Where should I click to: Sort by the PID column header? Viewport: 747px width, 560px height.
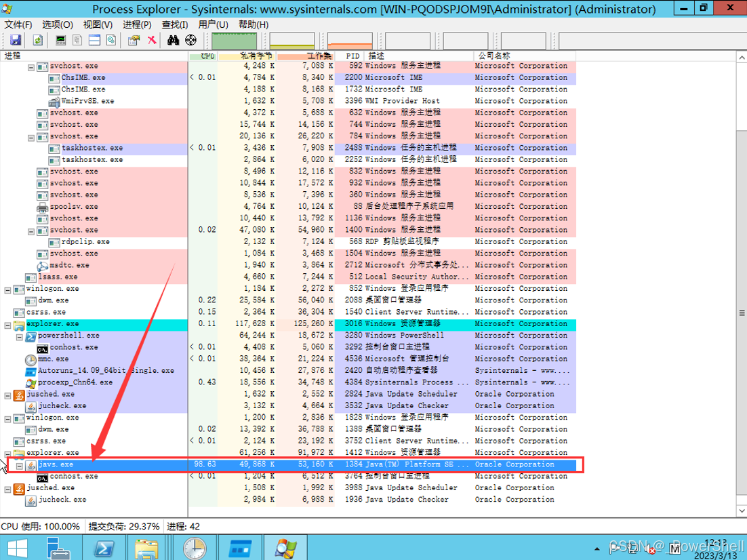tap(349, 56)
